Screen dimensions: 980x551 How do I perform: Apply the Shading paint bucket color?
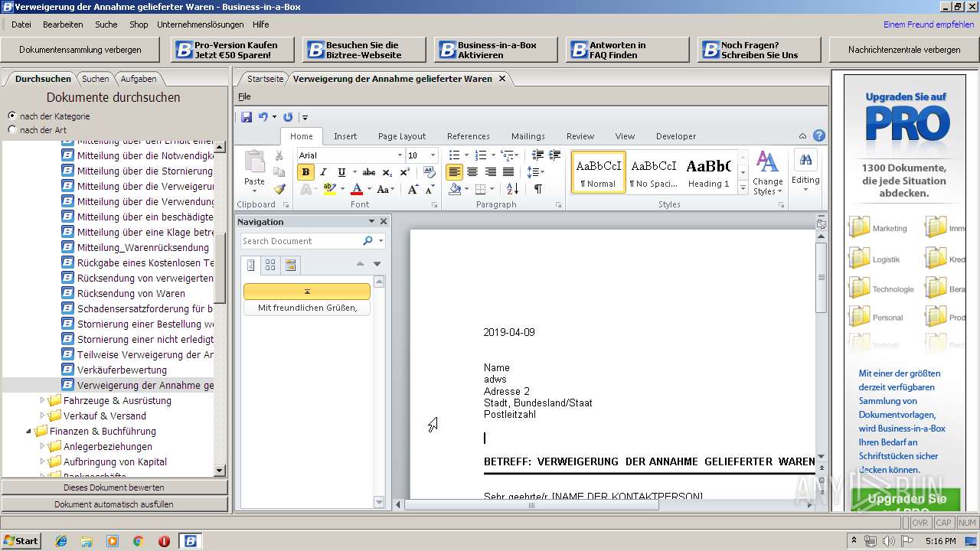455,189
